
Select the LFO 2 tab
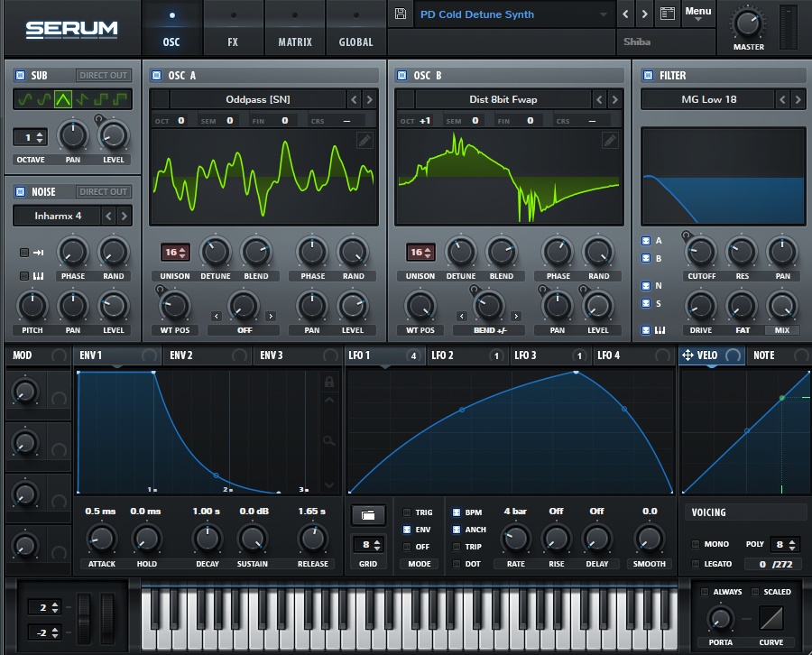click(x=468, y=355)
